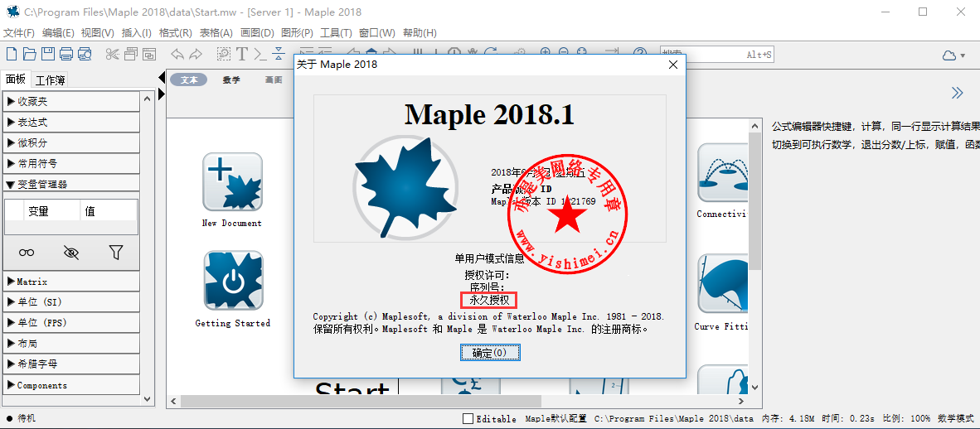Click the Open file folder icon
Screen dimensions: 980x429
click(x=29, y=55)
